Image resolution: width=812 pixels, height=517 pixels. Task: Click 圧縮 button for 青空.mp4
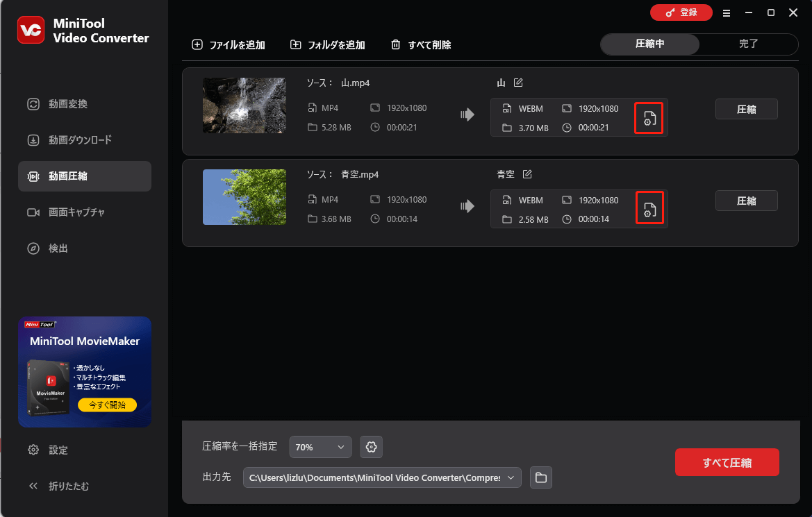pos(746,201)
